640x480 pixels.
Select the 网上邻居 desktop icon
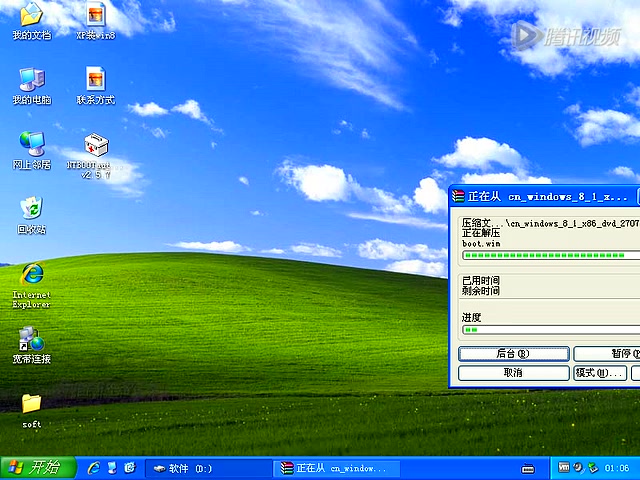pos(31,151)
